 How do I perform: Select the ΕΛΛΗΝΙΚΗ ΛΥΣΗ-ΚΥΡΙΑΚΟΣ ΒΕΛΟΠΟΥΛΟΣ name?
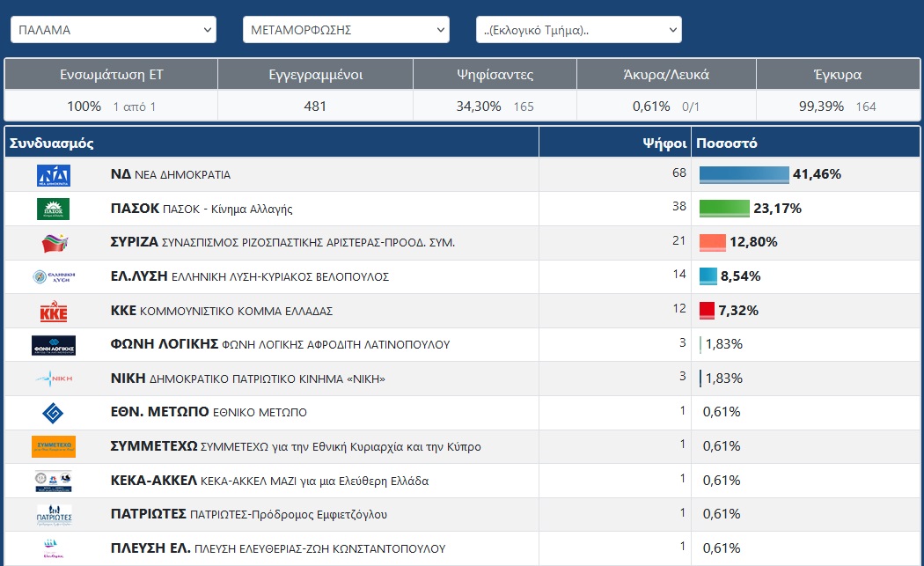point(280,276)
